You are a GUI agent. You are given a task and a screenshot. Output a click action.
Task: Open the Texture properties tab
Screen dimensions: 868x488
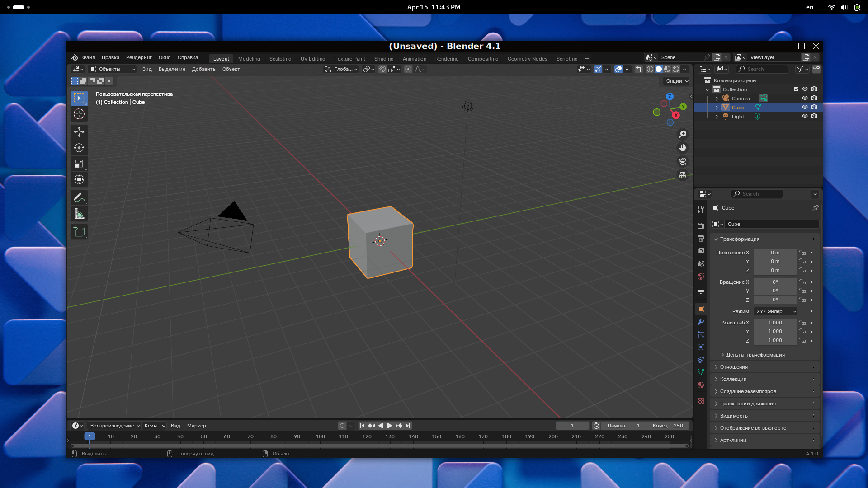701,401
